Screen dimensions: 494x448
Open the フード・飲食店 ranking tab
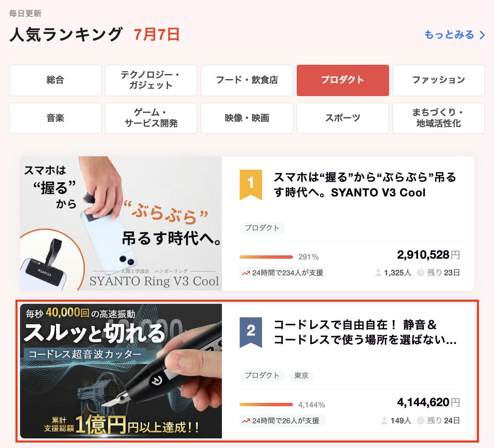247,80
